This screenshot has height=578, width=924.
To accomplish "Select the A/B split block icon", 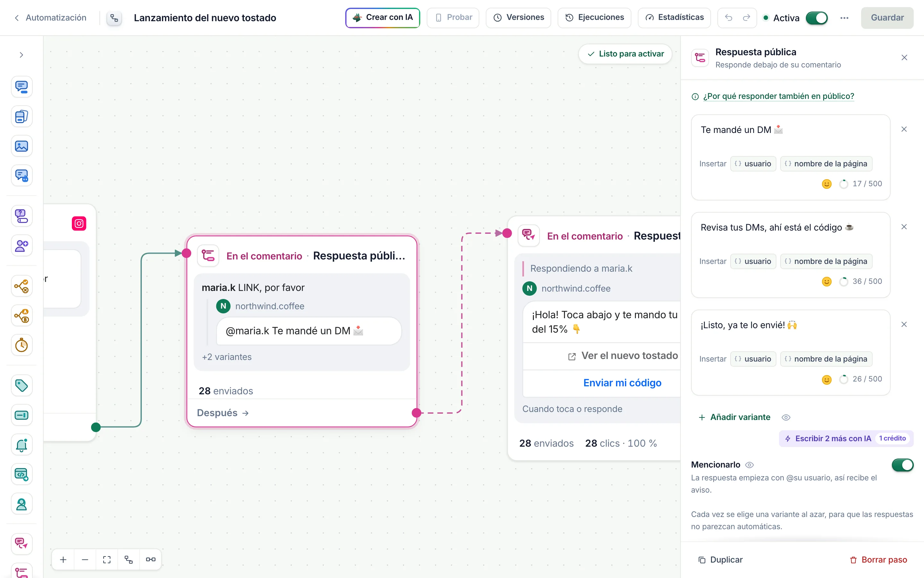I will 21,316.
